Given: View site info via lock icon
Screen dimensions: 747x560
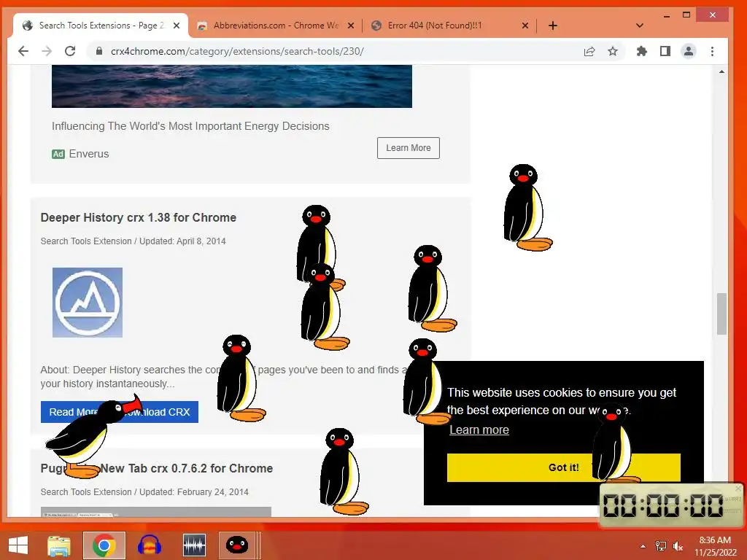Looking at the screenshot, I should pos(99,51).
